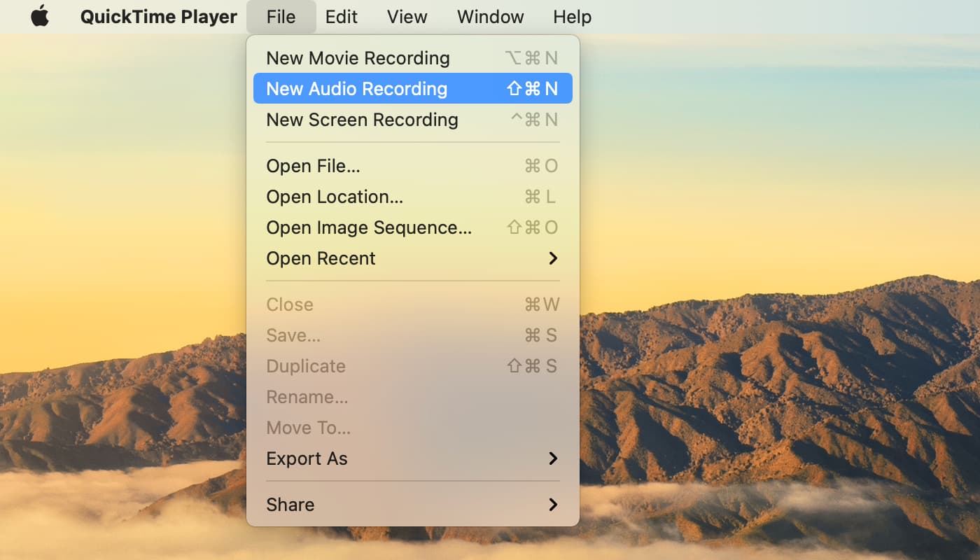Open the Help menu
The height and width of the screenshot is (560, 980).
[x=572, y=17]
